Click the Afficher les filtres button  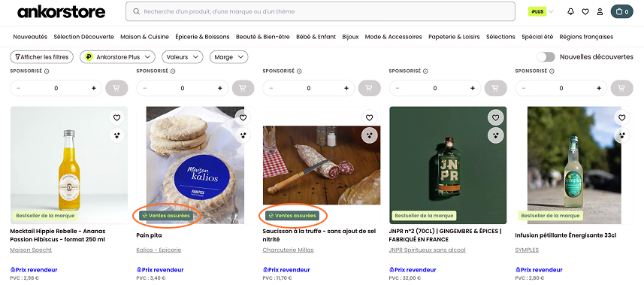41,57
